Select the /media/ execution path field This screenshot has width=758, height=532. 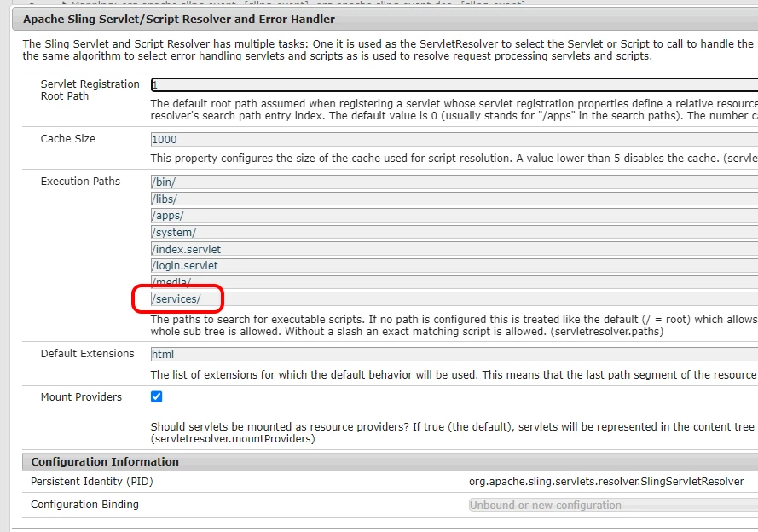click(454, 282)
